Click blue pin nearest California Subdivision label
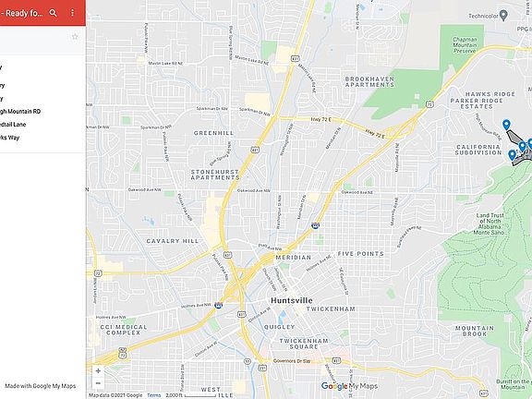 tap(512, 155)
